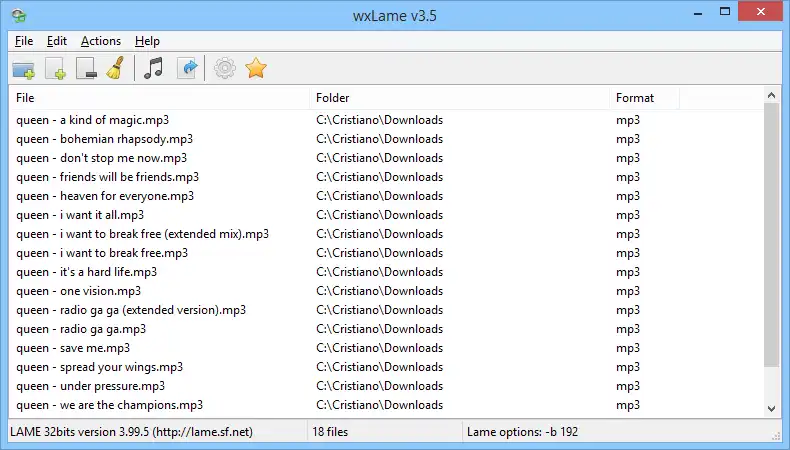Click the yellow star toolbar icon
Screen dimensions: 790x450
tap(256, 68)
